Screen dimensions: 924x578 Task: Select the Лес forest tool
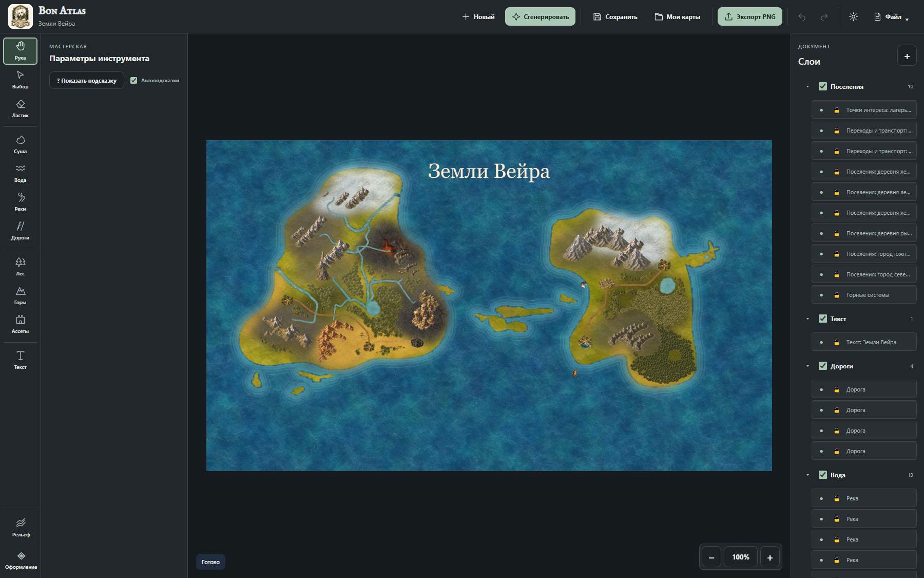20,267
